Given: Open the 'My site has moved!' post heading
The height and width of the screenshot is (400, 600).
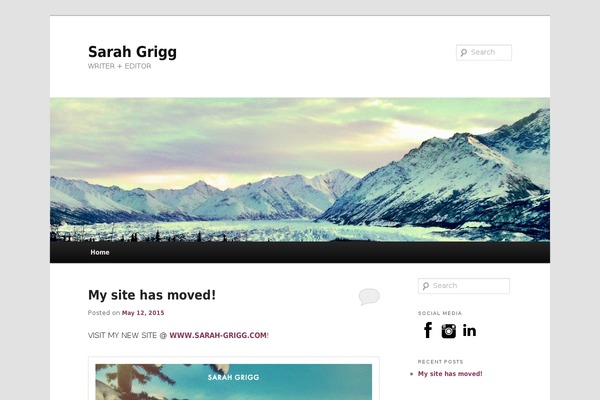Looking at the screenshot, I should pyautogui.click(x=152, y=295).
